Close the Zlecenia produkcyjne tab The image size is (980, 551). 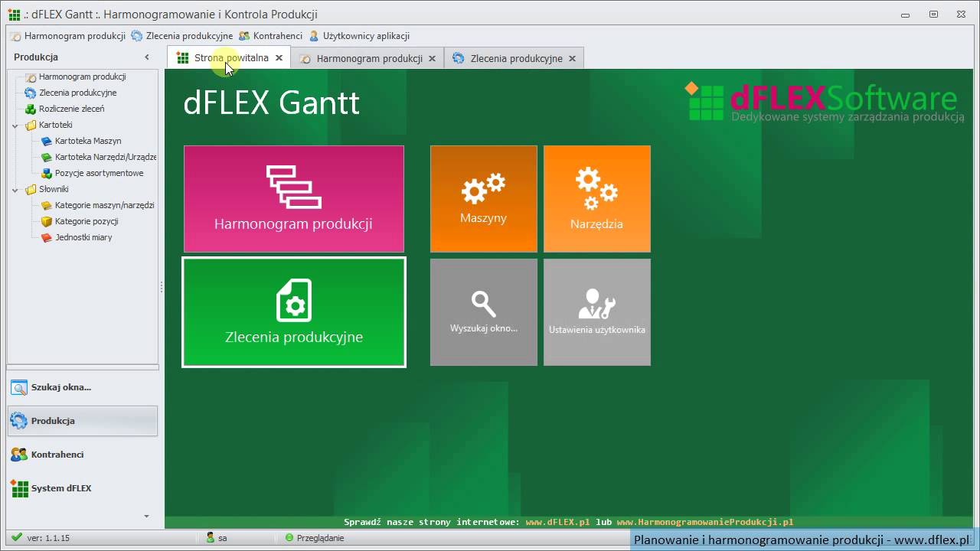(x=572, y=58)
